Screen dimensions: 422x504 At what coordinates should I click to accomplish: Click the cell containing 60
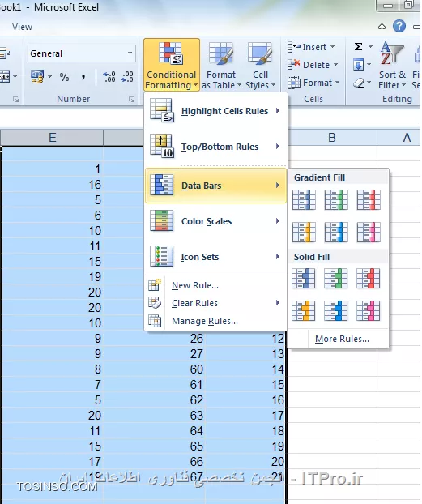[154, 369]
